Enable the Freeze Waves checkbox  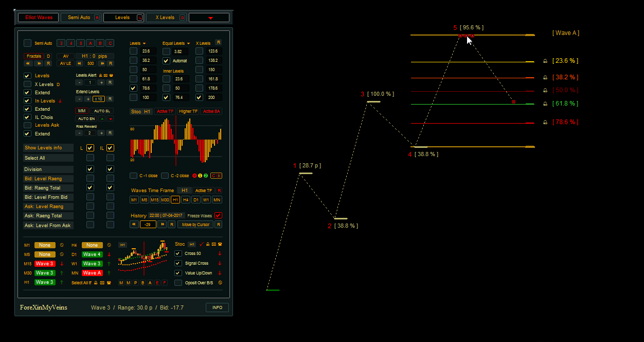[x=218, y=215]
